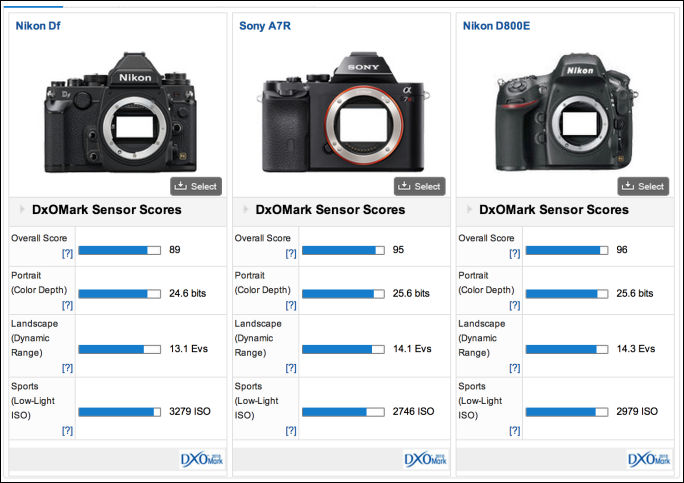Click Sony A7R overall score bar
The image size is (684, 483).
pyautogui.click(x=343, y=250)
